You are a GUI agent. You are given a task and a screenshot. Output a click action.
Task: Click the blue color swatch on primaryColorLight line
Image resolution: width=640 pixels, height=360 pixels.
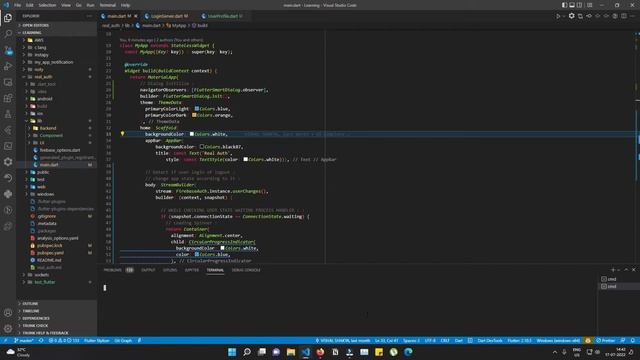(197, 109)
